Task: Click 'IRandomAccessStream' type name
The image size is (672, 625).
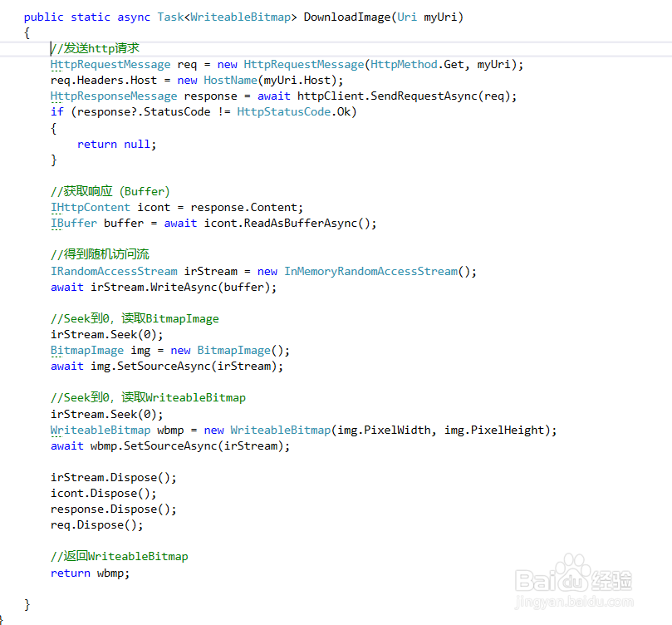Action: tap(114, 272)
